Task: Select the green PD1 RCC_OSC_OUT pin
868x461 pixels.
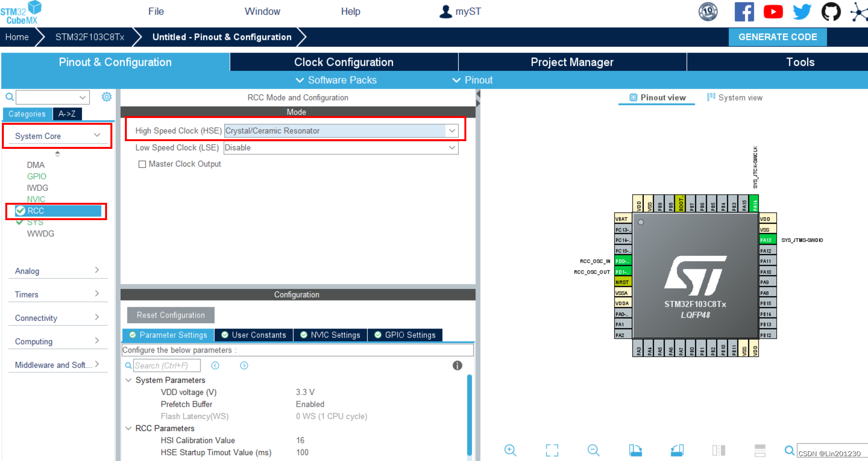Action: (623, 272)
